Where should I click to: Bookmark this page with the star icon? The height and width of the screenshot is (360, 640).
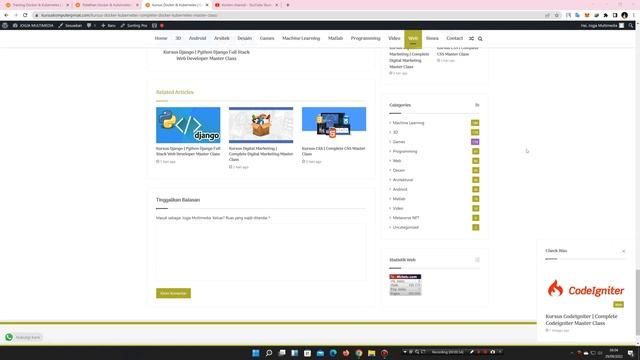(557, 15)
